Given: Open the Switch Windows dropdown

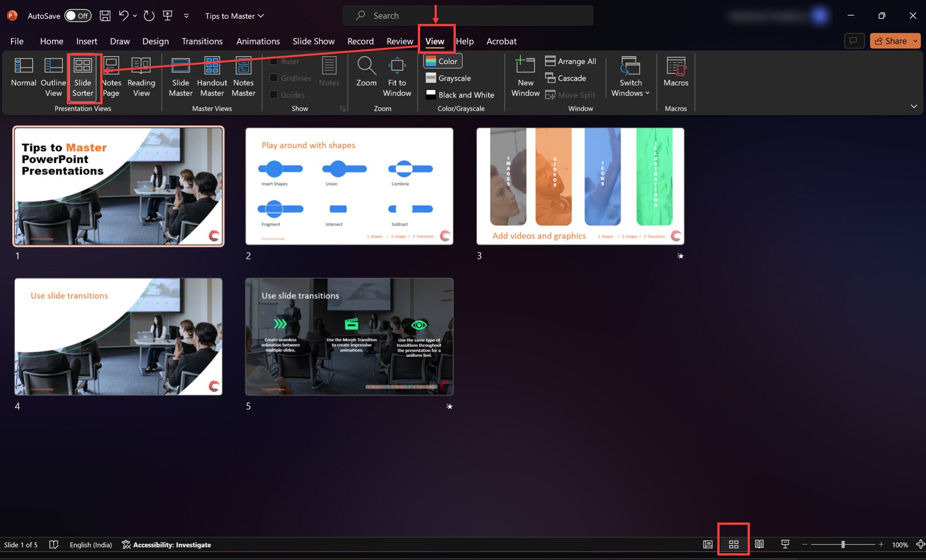Looking at the screenshot, I should coord(630,77).
